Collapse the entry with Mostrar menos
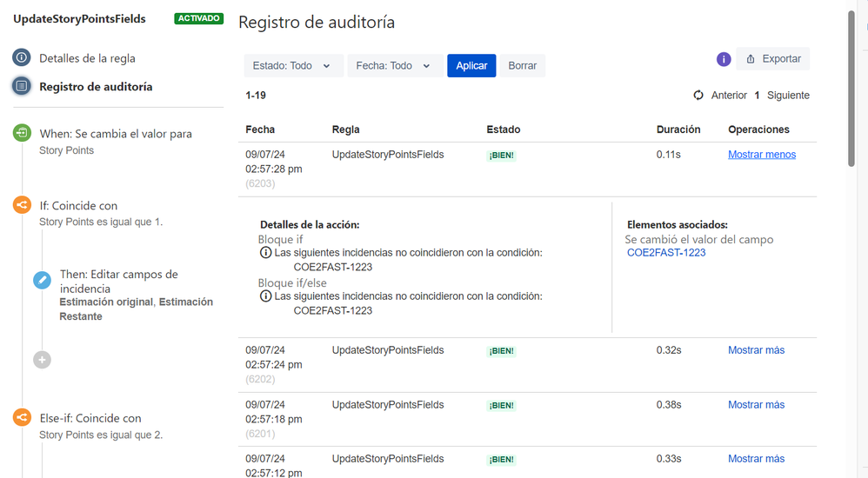The image size is (868, 478). tap(762, 155)
